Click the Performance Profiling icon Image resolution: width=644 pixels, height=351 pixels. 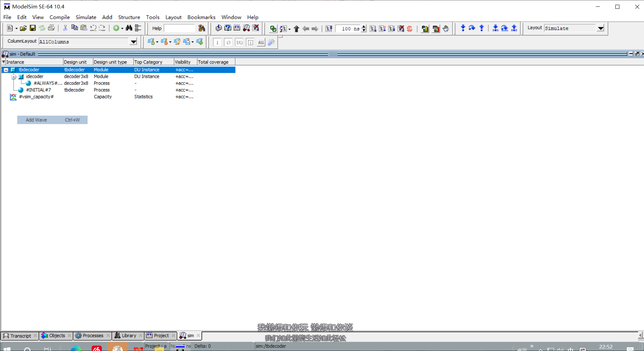tap(425, 29)
